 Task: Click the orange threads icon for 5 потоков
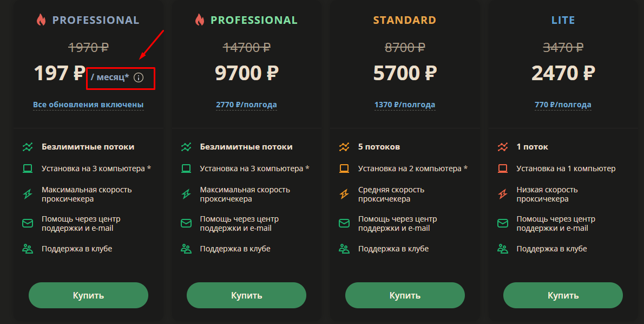(344, 147)
